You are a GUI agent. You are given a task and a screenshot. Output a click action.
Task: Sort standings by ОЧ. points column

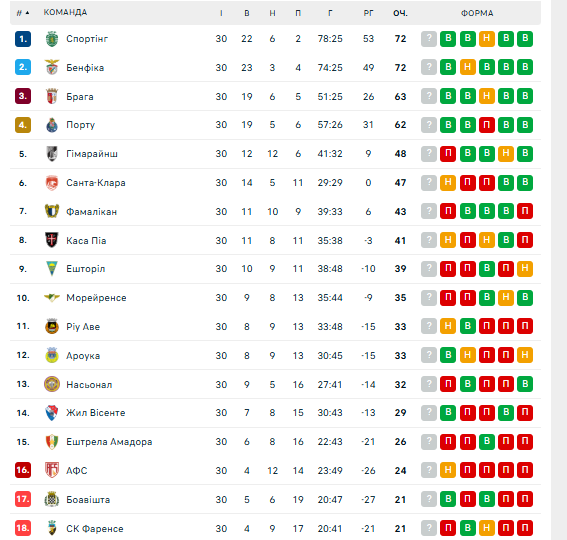click(x=400, y=13)
